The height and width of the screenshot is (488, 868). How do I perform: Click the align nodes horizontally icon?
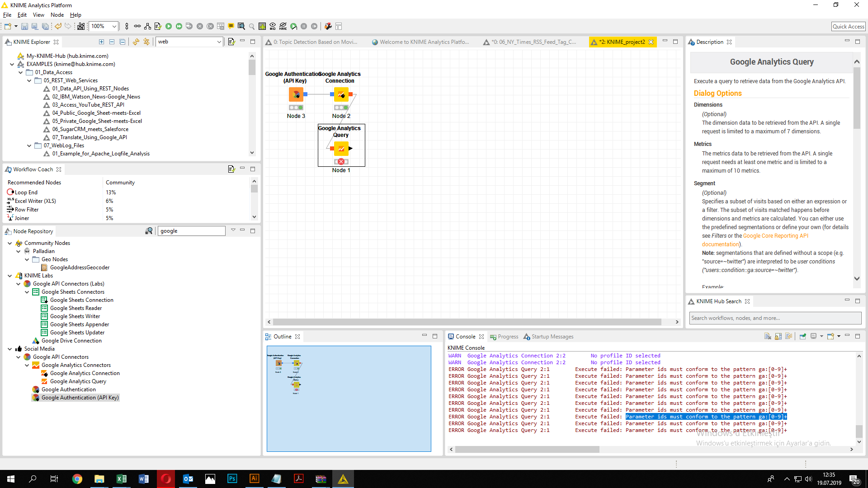pyautogui.click(x=137, y=26)
